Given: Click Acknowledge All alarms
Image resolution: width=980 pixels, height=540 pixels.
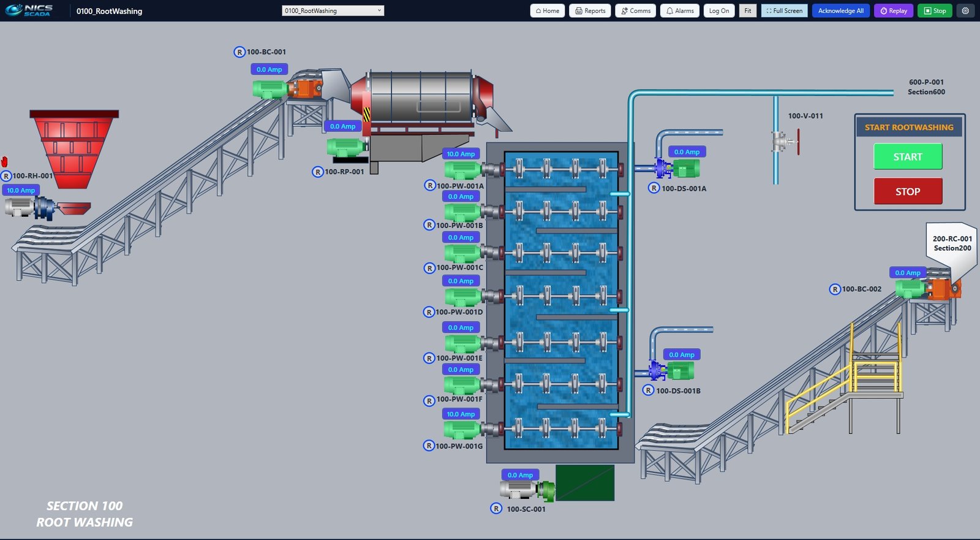Looking at the screenshot, I should click(841, 10).
